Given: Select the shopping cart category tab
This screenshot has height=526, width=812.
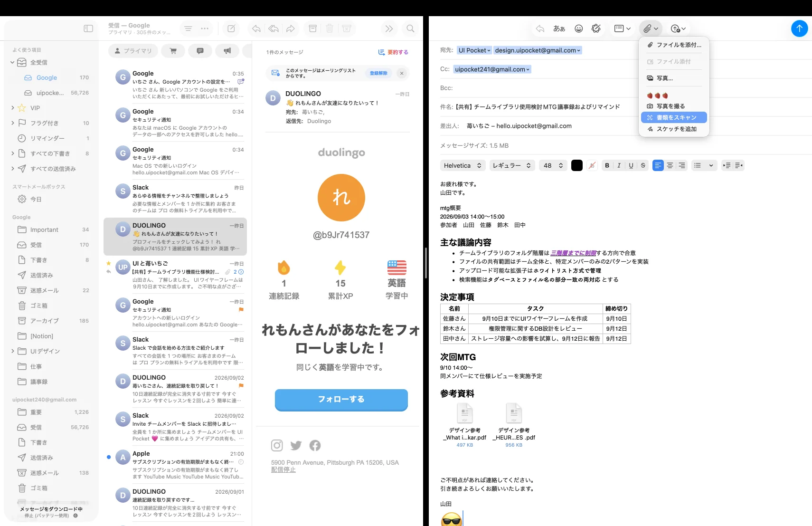Looking at the screenshot, I should (x=173, y=51).
